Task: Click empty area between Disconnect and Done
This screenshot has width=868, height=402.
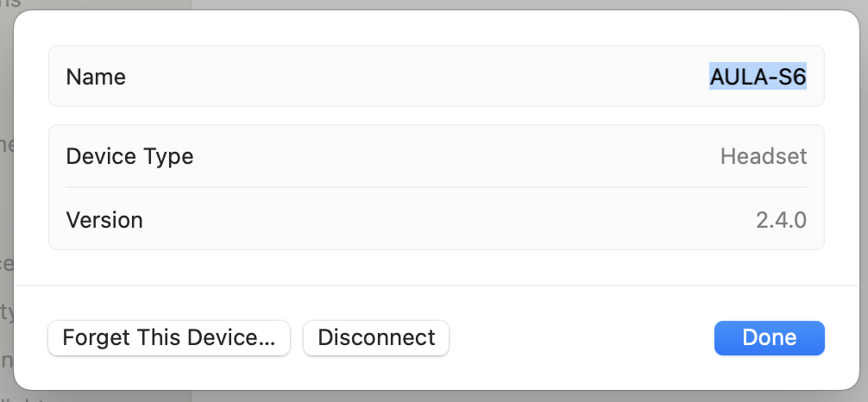Action: (578, 337)
